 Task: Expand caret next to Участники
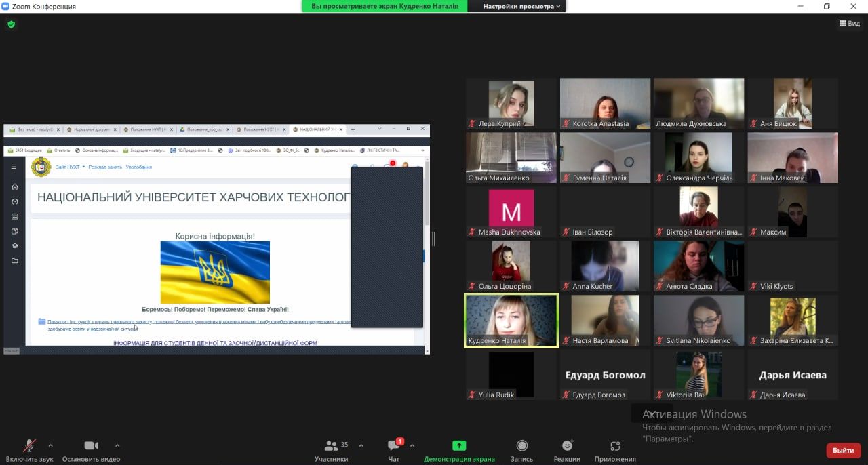[361, 446]
